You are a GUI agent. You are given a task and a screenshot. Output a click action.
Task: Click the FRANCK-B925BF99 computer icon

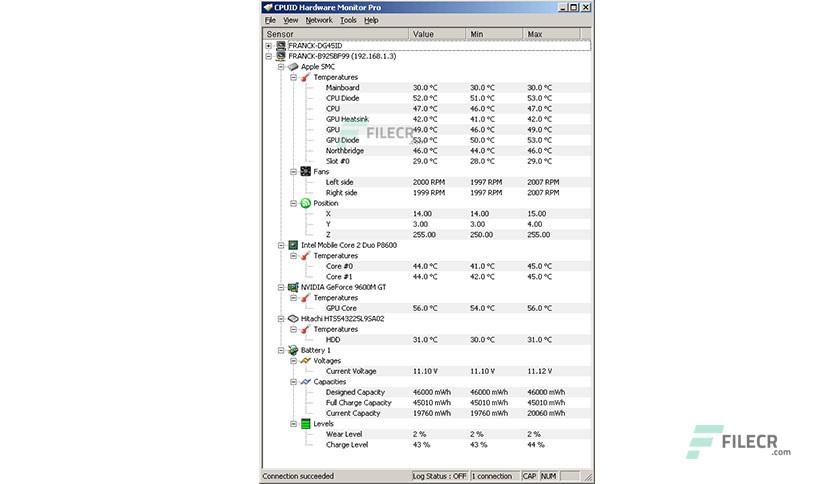281,56
